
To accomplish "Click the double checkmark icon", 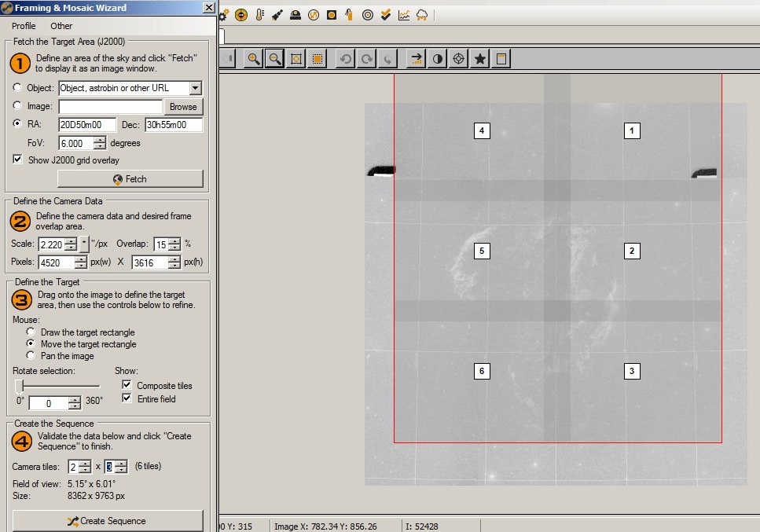I will pos(386,15).
